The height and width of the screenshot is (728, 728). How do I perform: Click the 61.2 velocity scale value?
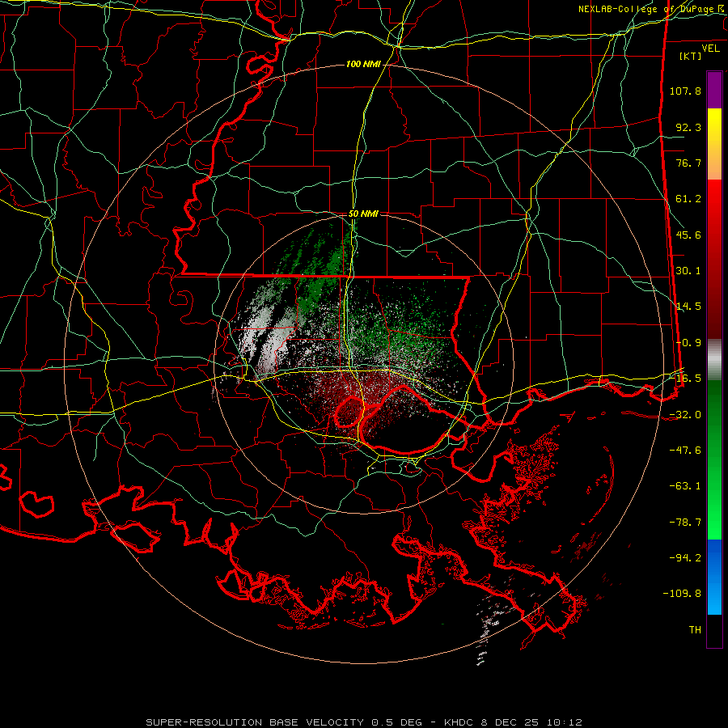688,199
